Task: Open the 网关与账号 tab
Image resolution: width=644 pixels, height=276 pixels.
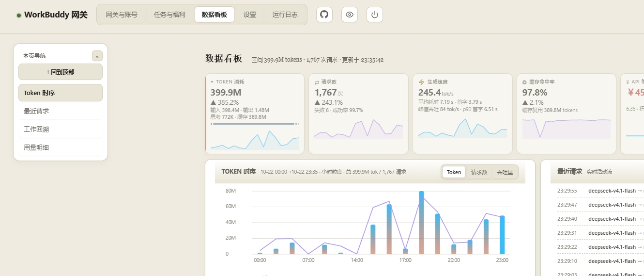Action: pyautogui.click(x=121, y=15)
